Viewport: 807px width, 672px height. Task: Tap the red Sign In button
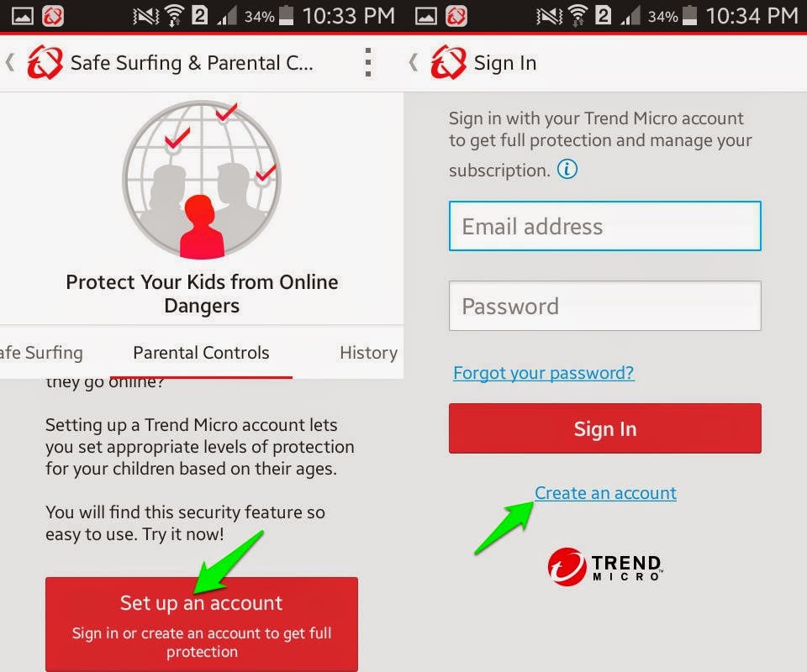pyautogui.click(x=604, y=428)
